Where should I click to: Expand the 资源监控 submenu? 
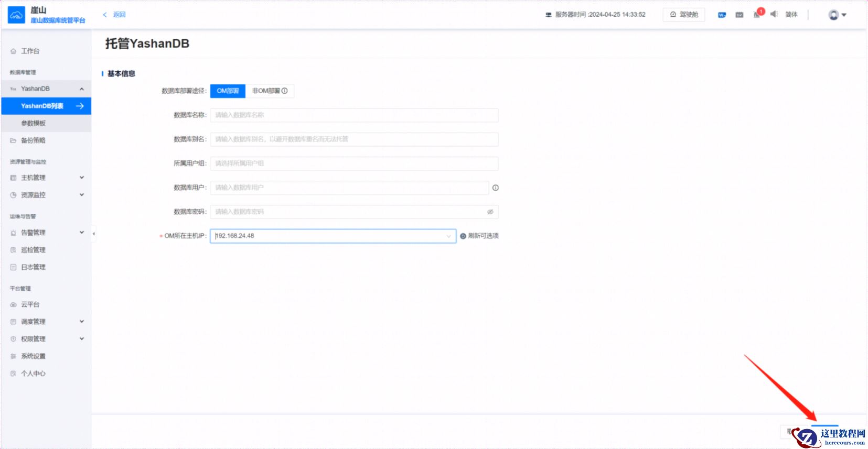[x=82, y=195]
